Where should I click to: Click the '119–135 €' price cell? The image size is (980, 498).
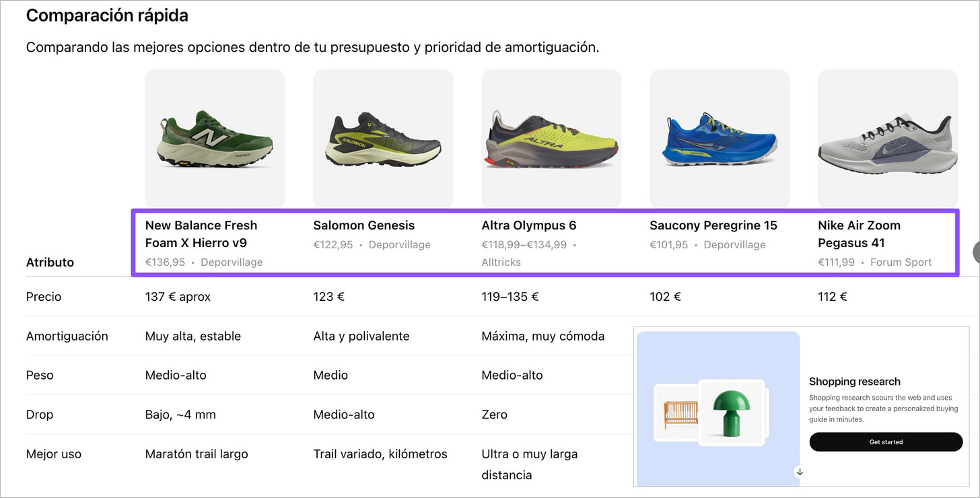[510, 297]
